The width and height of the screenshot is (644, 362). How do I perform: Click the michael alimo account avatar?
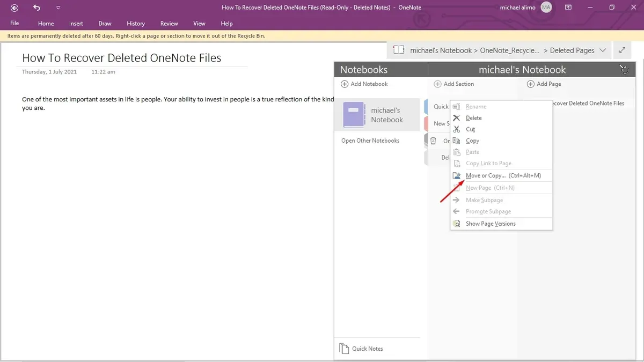546,8
